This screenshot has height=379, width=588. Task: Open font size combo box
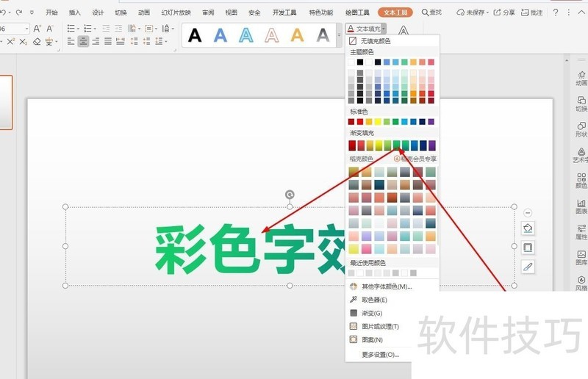tap(14, 29)
